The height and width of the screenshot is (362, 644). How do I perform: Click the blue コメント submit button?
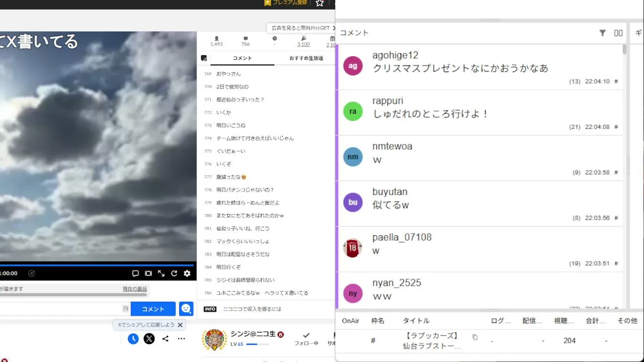click(x=153, y=309)
